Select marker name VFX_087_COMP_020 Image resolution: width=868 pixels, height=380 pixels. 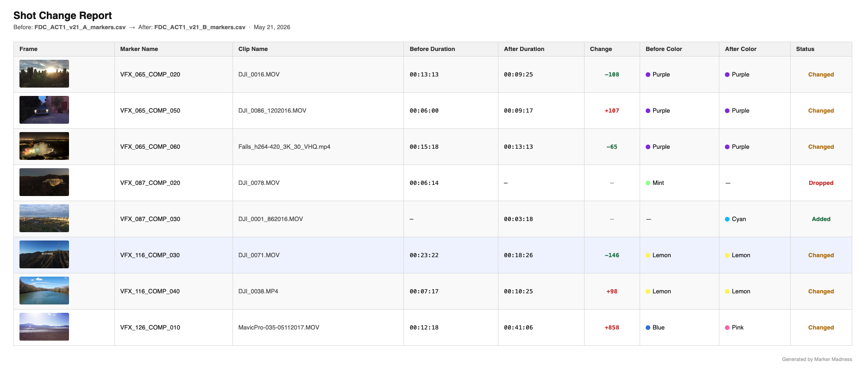click(150, 183)
